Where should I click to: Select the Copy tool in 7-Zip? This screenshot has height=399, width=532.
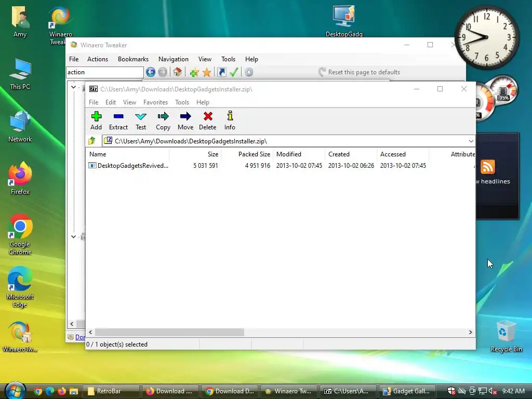(x=163, y=121)
